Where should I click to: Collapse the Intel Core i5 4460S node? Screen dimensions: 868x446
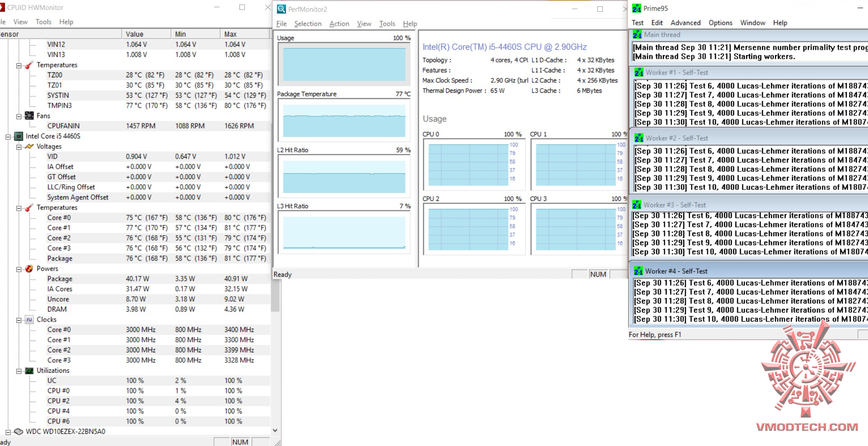[8, 137]
